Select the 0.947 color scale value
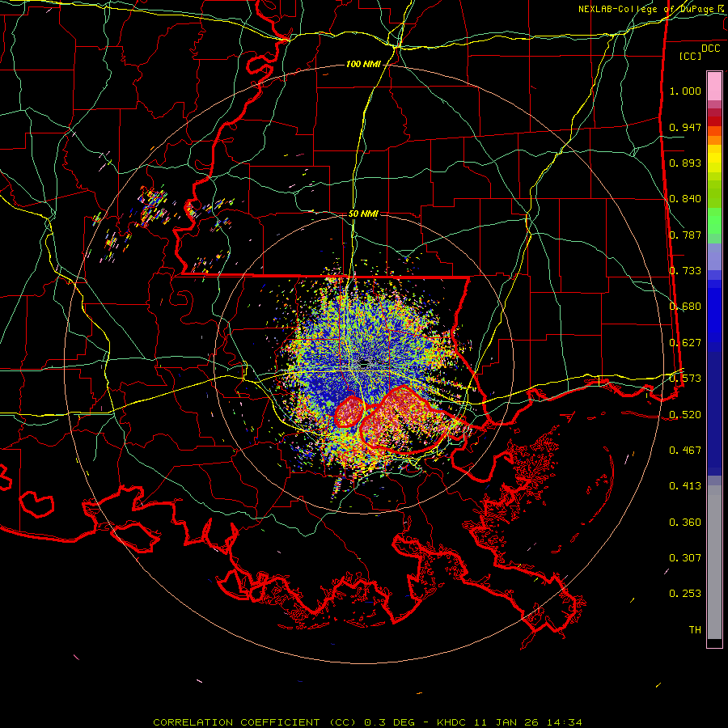 [x=685, y=127]
